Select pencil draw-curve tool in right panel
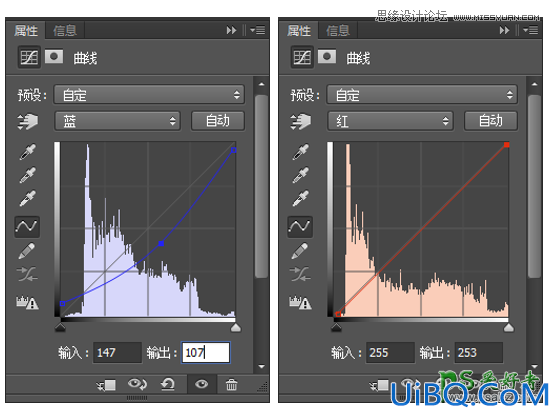This screenshot has height=409, width=550. (x=300, y=251)
